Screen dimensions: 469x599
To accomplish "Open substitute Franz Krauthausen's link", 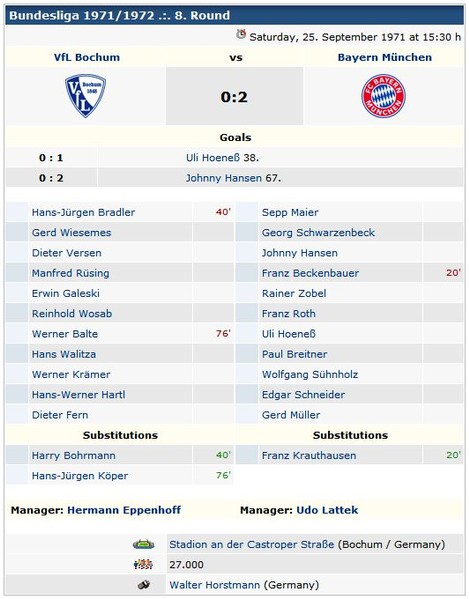I will pos(309,455).
